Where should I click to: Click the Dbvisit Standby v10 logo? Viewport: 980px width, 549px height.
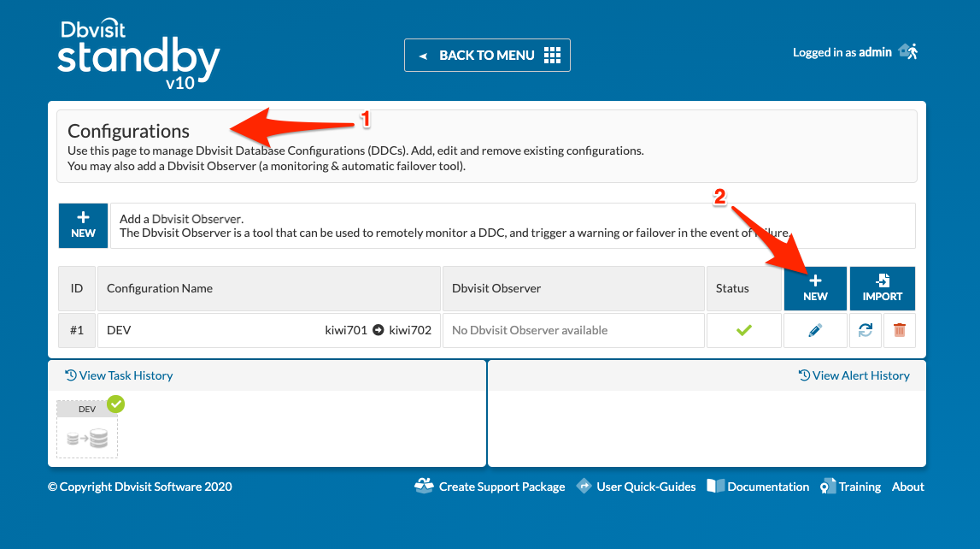[x=138, y=55]
